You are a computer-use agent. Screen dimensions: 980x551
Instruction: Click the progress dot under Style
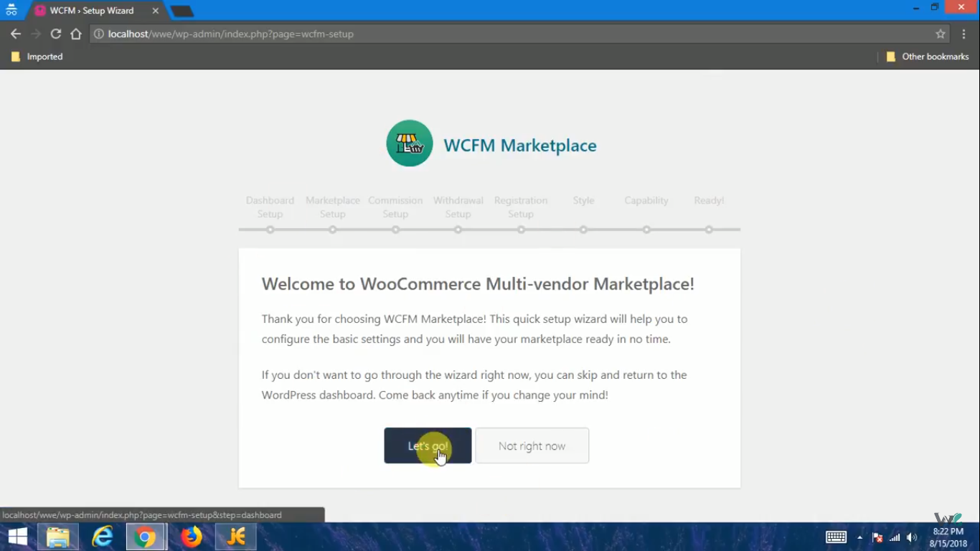[583, 230]
